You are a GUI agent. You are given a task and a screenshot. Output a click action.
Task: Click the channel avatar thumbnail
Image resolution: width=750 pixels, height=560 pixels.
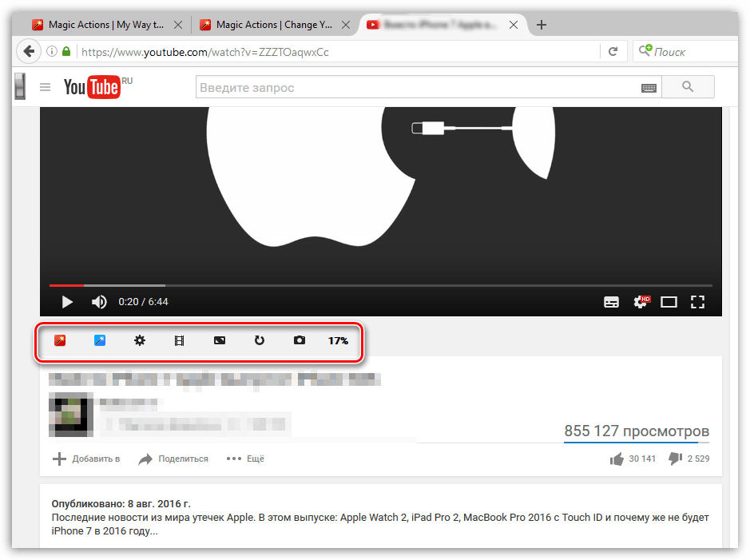click(x=71, y=415)
